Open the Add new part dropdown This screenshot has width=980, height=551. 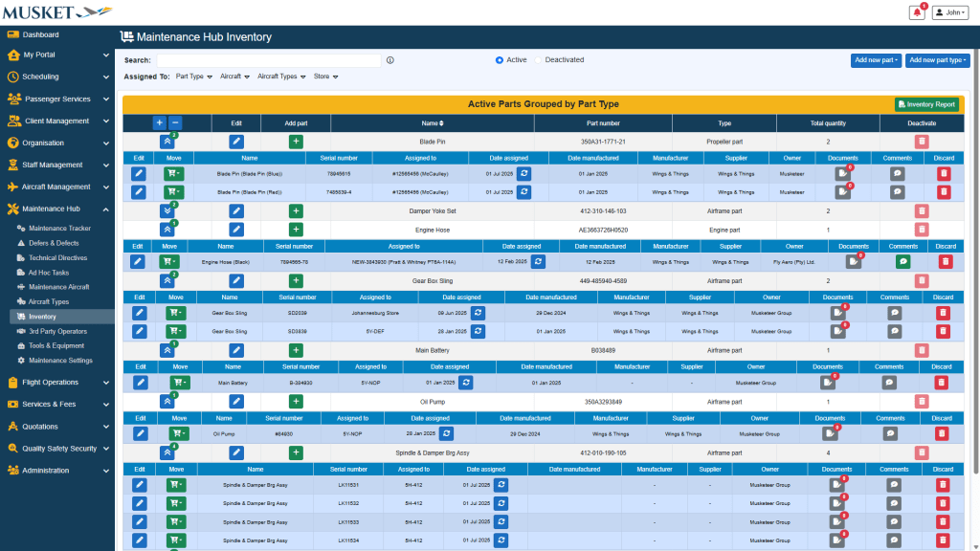pyautogui.click(x=876, y=60)
